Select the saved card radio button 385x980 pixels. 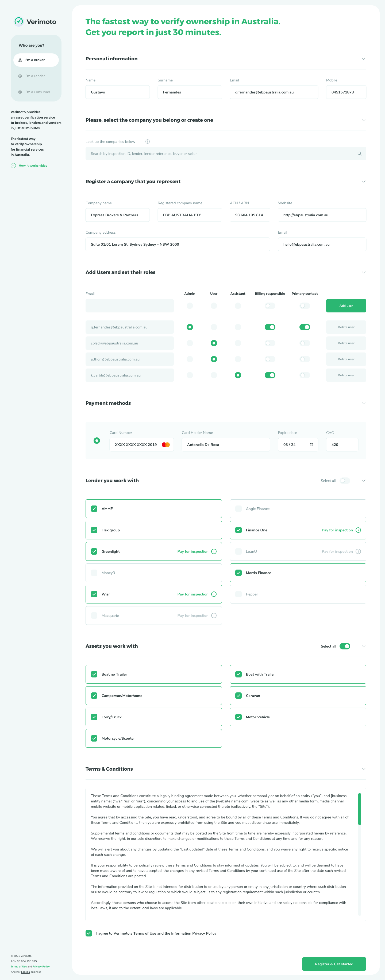tap(97, 441)
